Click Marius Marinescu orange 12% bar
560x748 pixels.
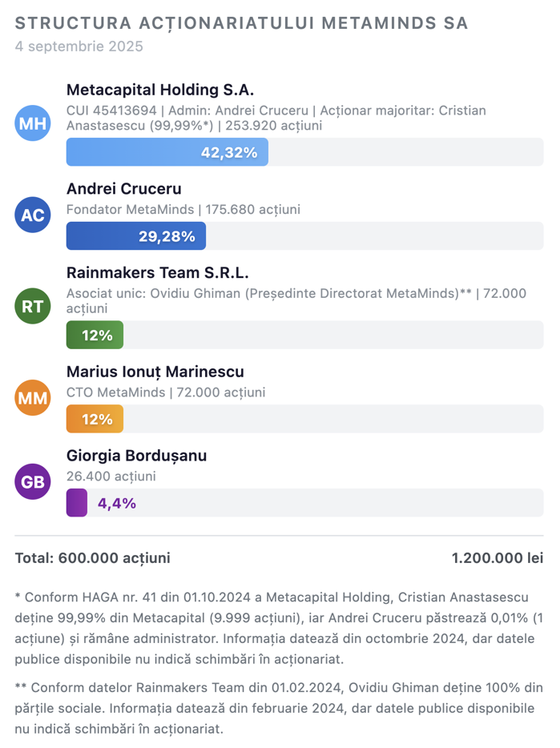tap(95, 419)
